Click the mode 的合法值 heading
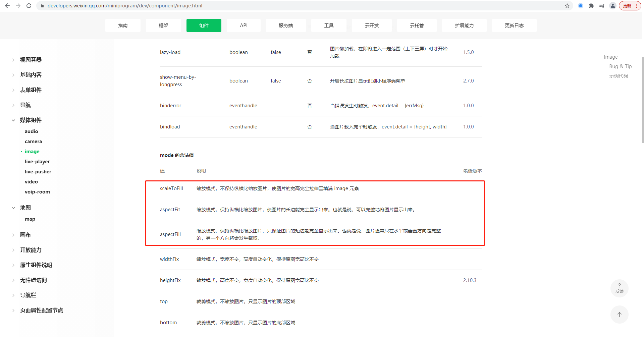644x337 pixels. [x=177, y=155]
